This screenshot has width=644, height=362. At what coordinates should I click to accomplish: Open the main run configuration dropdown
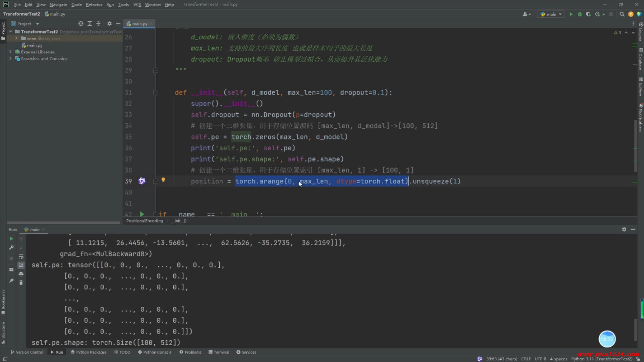tap(551, 14)
